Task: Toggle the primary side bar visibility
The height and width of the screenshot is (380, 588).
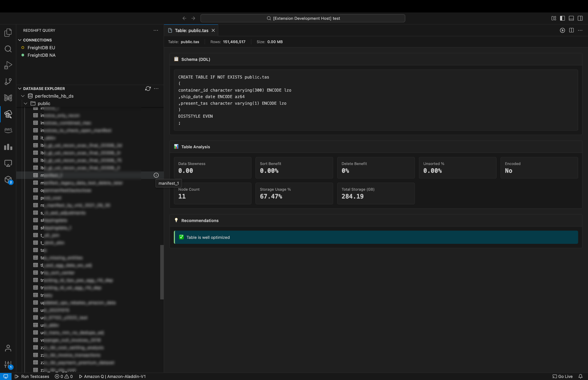Action: 562,18
